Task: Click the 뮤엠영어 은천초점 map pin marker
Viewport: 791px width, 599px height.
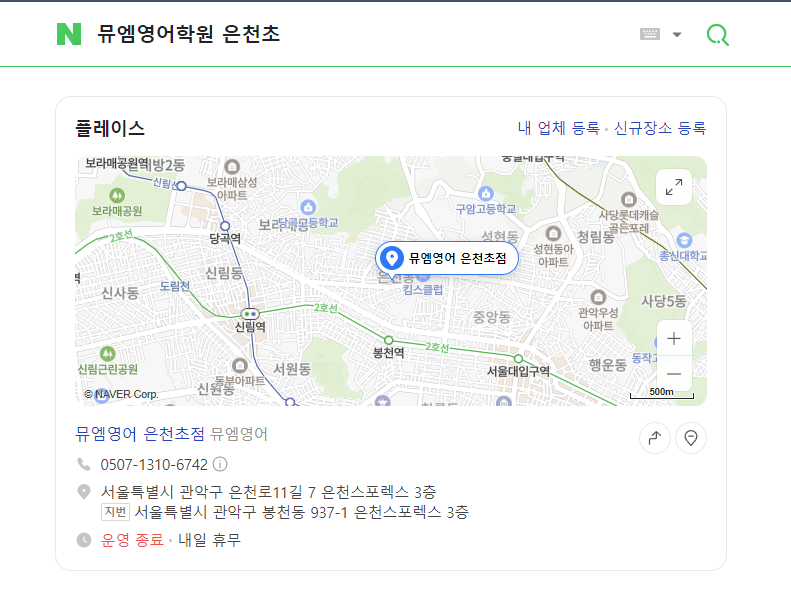Action: click(447, 258)
